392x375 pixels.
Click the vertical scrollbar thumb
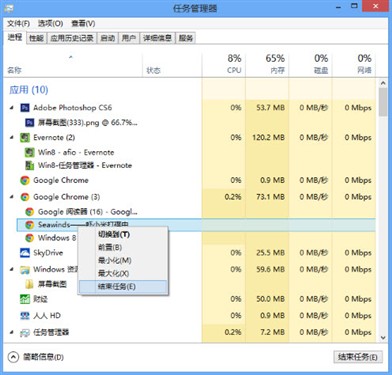(x=383, y=102)
